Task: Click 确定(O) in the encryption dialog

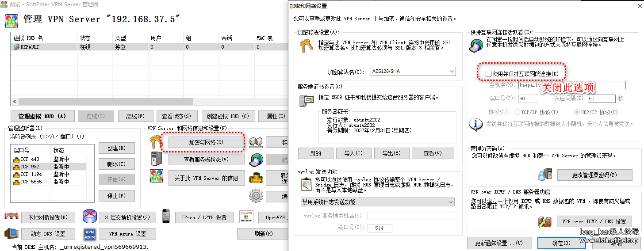Action: point(561,243)
